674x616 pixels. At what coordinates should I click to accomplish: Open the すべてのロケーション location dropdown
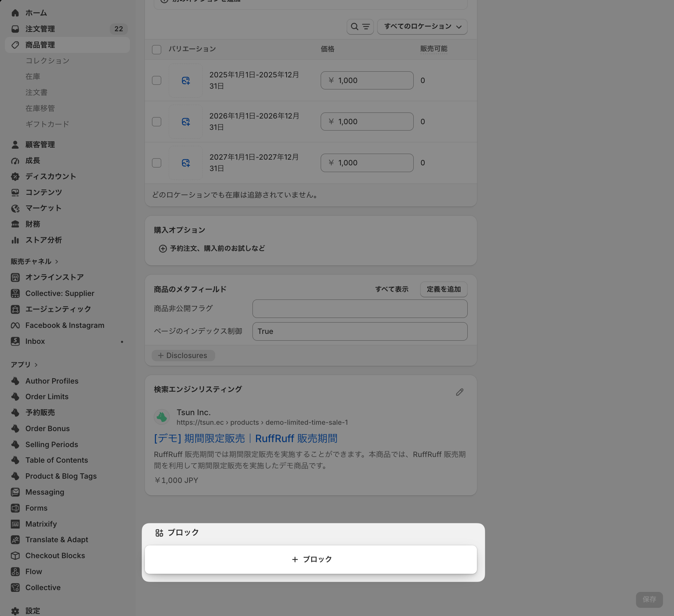(422, 27)
